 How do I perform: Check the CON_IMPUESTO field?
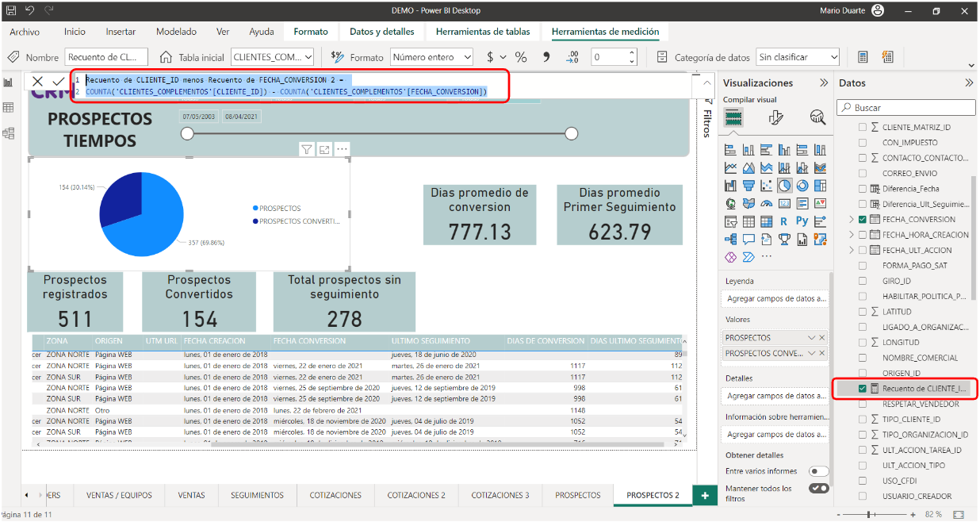[x=863, y=143]
